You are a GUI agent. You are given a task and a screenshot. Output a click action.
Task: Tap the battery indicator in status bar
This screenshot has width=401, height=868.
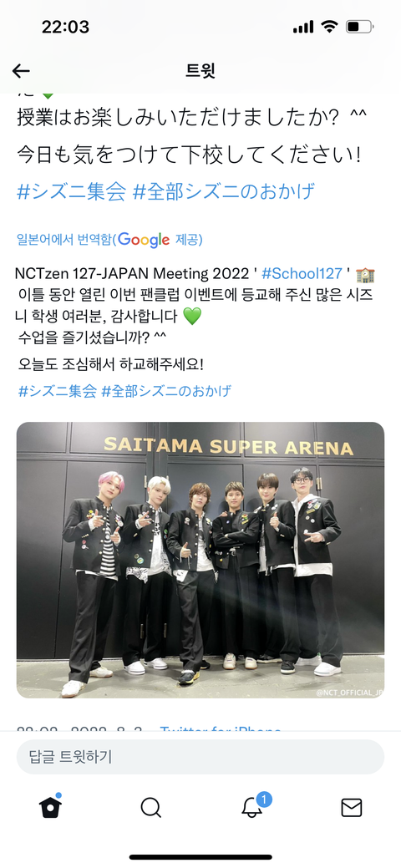(x=360, y=27)
